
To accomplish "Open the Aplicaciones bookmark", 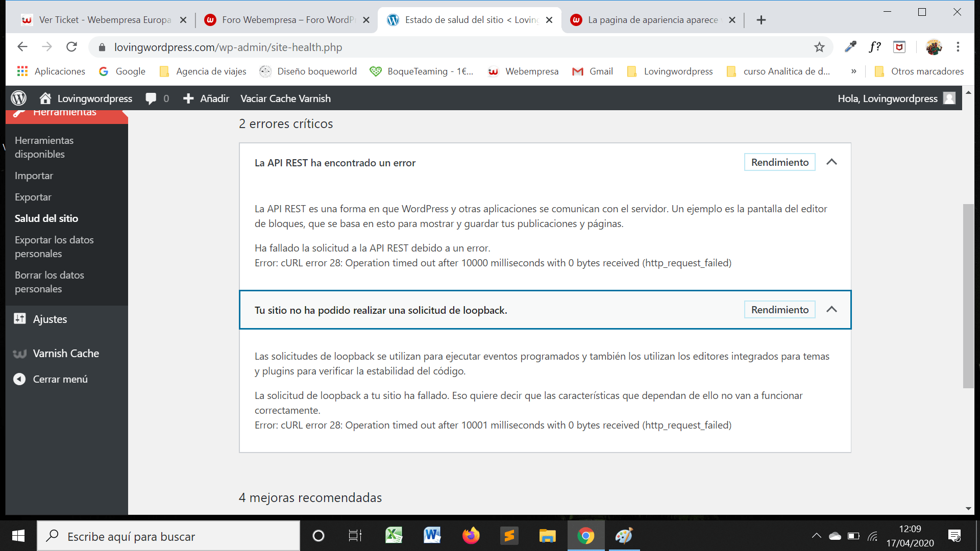I will click(51, 71).
